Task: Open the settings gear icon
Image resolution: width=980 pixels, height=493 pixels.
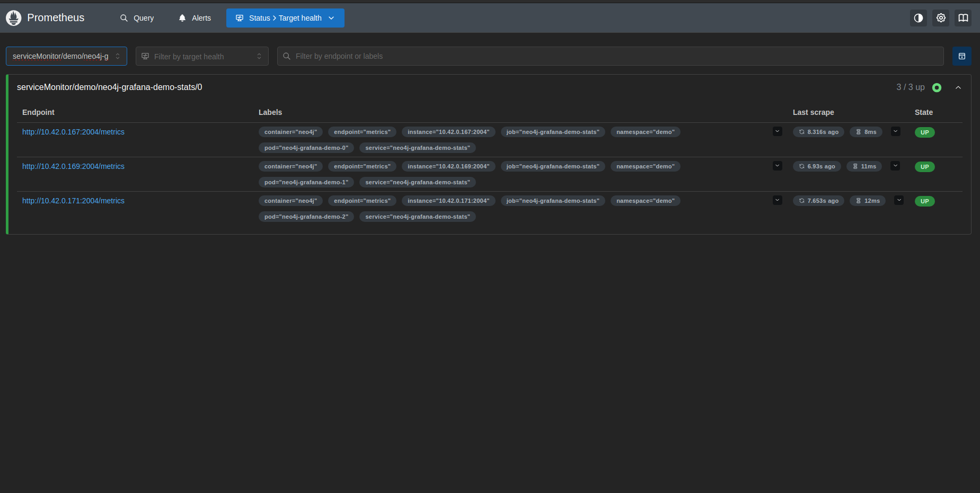Action: pyautogui.click(x=941, y=18)
